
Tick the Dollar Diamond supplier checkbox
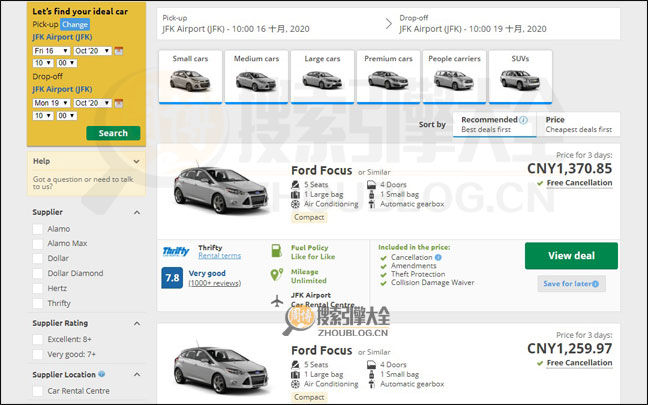pos(38,274)
